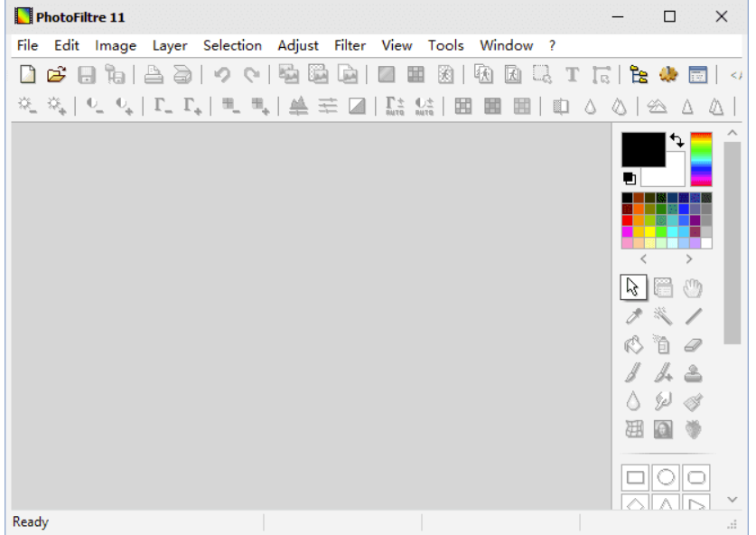Click the Brightness plus sun icon
Screen dimensions: 756x535
coord(56,105)
